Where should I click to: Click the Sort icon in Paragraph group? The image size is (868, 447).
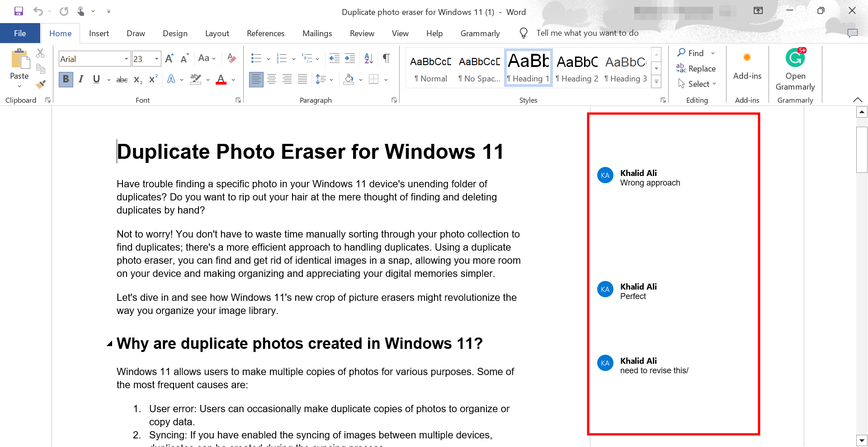368,58
